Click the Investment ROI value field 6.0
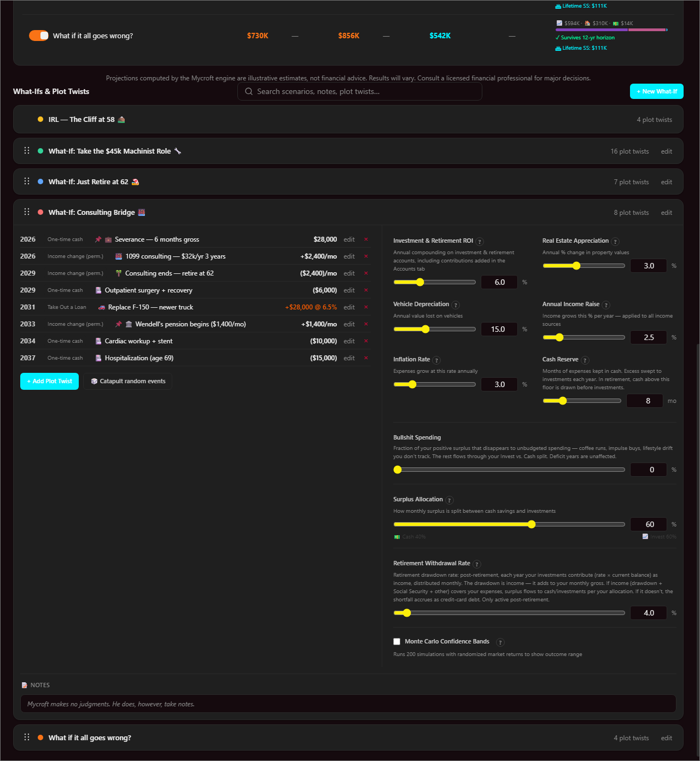700x761 pixels. pyautogui.click(x=499, y=282)
